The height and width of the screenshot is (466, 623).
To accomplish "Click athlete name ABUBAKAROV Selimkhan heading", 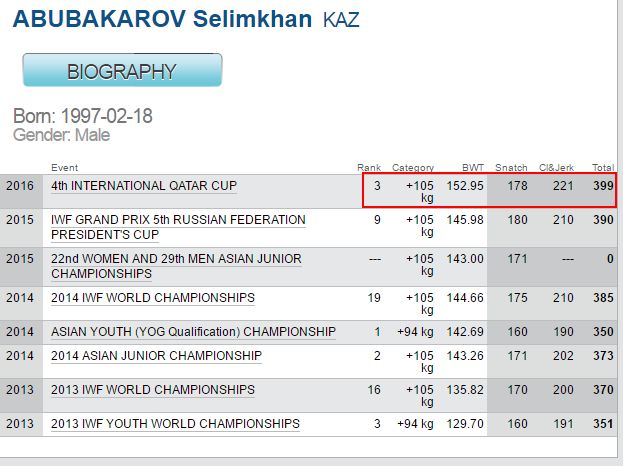I will tap(162, 19).
